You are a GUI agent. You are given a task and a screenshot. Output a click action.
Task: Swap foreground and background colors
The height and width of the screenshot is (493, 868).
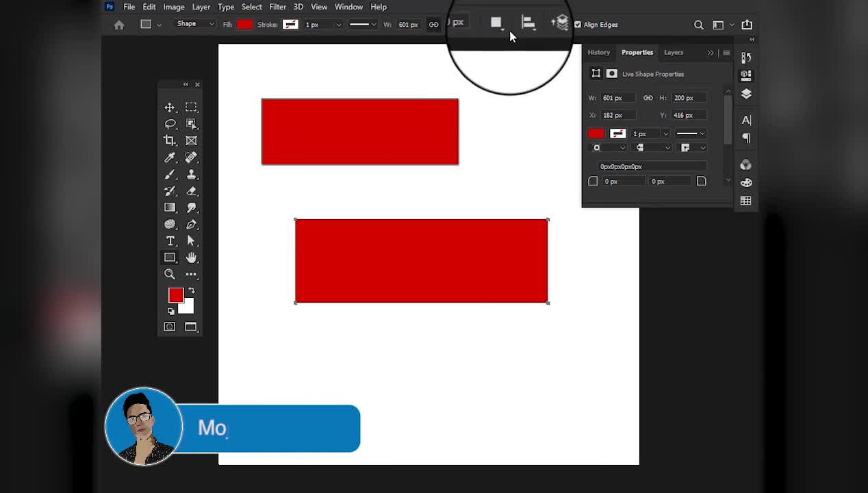pos(192,290)
